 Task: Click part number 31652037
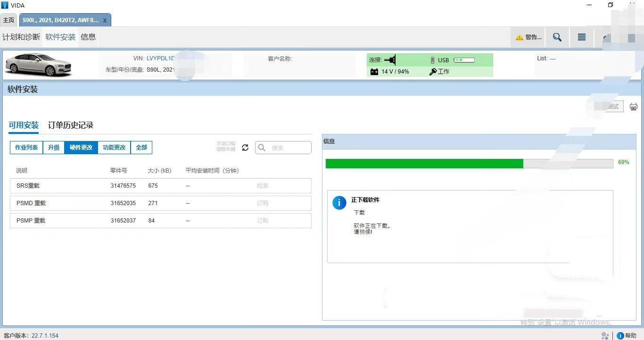tap(123, 221)
